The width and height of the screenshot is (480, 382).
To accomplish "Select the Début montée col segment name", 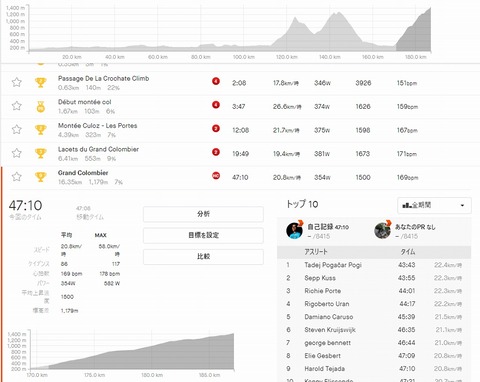I will 84,102.
